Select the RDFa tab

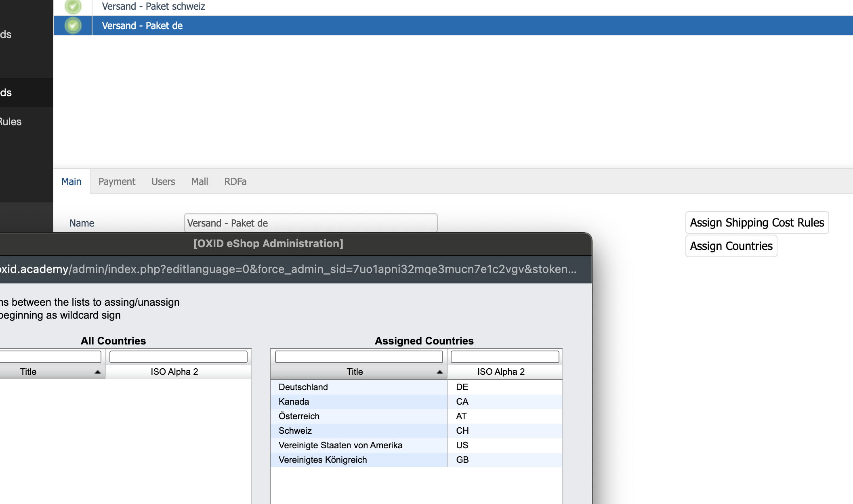coord(235,182)
